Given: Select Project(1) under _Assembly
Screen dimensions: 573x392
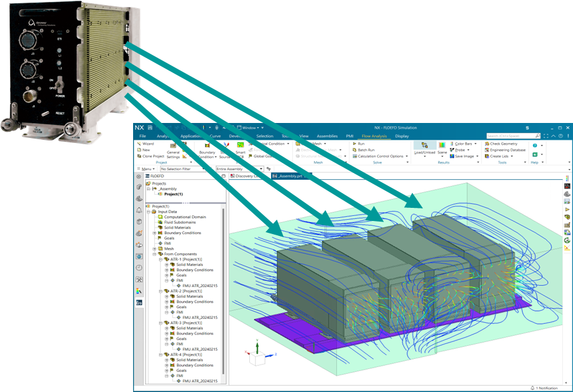Looking at the screenshot, I should click(x=171, y=194).
